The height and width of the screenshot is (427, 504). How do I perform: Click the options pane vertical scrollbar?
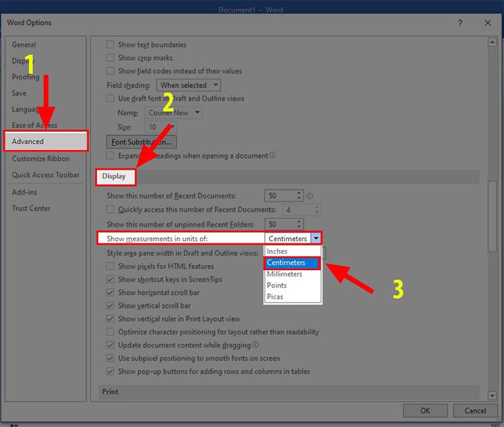tap(494, 213)
